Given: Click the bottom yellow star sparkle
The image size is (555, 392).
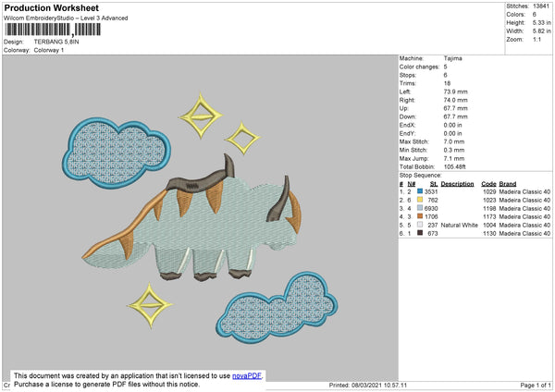Looking at the screenshot, I should (150, 305).
